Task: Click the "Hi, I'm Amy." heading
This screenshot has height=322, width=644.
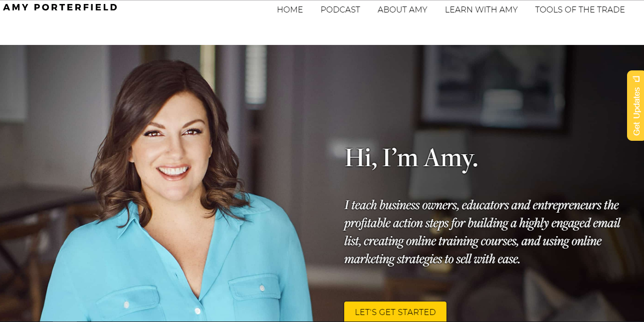Action: click(412, 157)
